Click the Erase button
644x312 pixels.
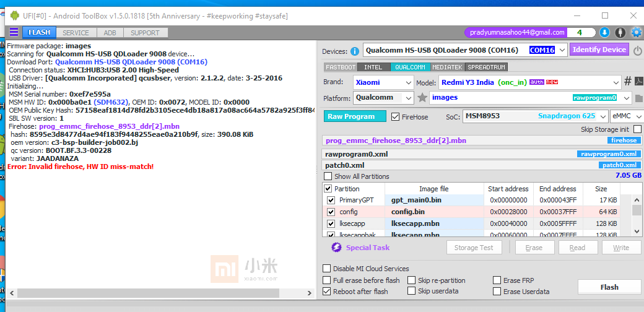(534, 248)
